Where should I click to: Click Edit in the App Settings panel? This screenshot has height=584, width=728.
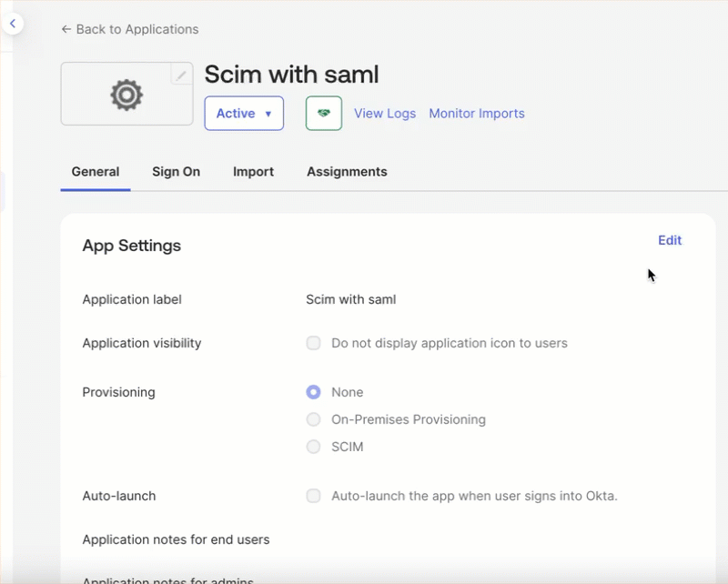click(x=670, y=240)
